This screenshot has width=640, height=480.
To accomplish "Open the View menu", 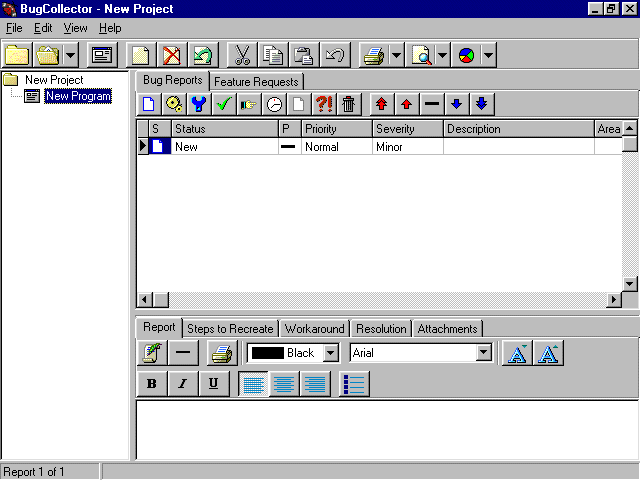I will coord(75,28).
